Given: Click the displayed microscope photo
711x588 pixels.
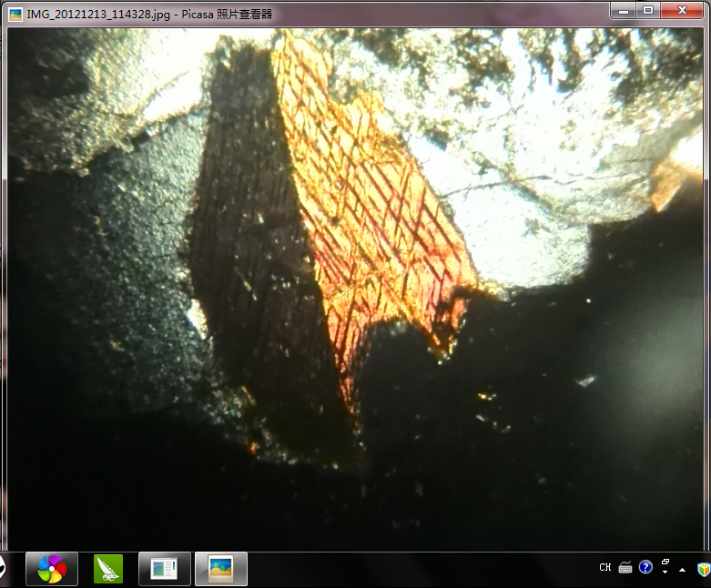Looking at the screenshot, I should (355, 289).
